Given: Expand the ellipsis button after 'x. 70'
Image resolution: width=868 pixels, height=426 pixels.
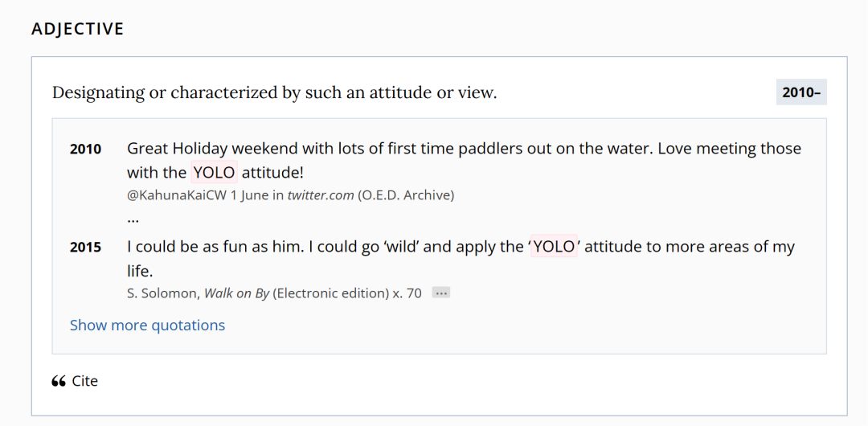Looking at the screenshot, I should tap(440, 293).
